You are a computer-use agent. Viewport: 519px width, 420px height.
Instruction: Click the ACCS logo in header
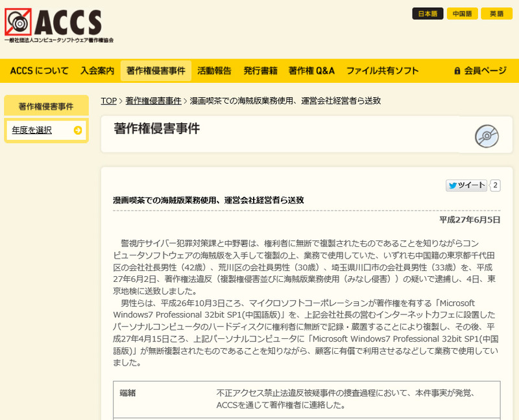[x=58, y=24]
